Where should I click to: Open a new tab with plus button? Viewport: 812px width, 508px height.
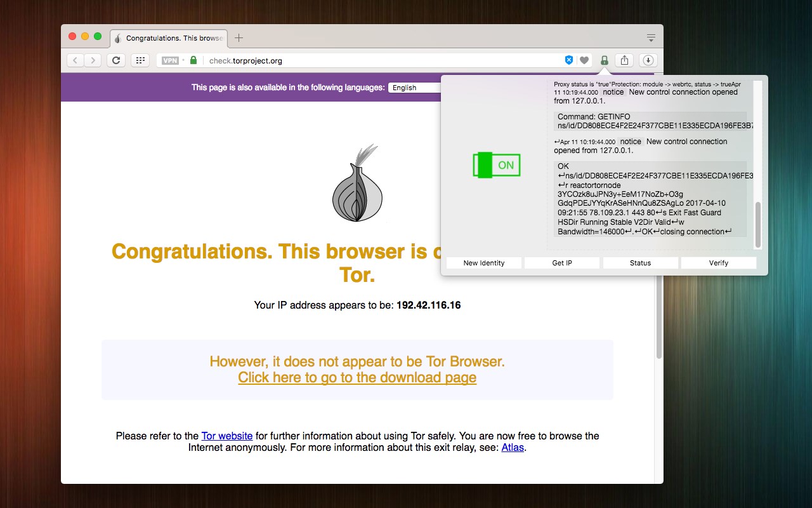239,38
